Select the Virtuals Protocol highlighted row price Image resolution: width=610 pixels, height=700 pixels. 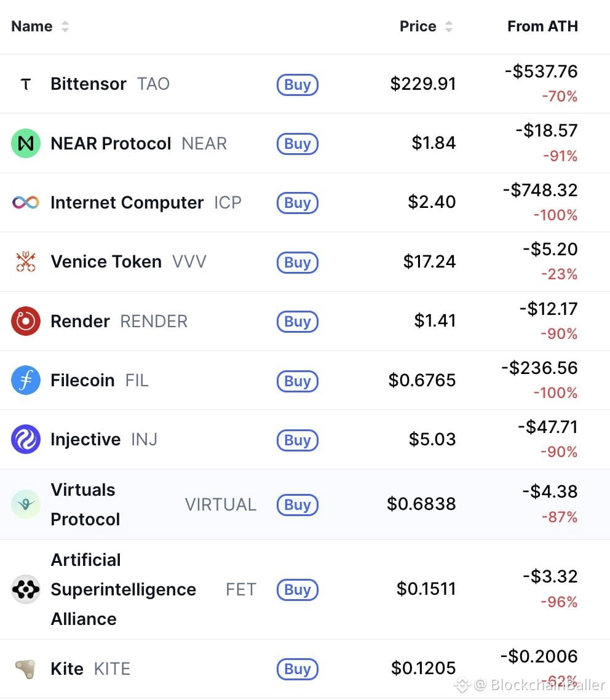point(421,504)
